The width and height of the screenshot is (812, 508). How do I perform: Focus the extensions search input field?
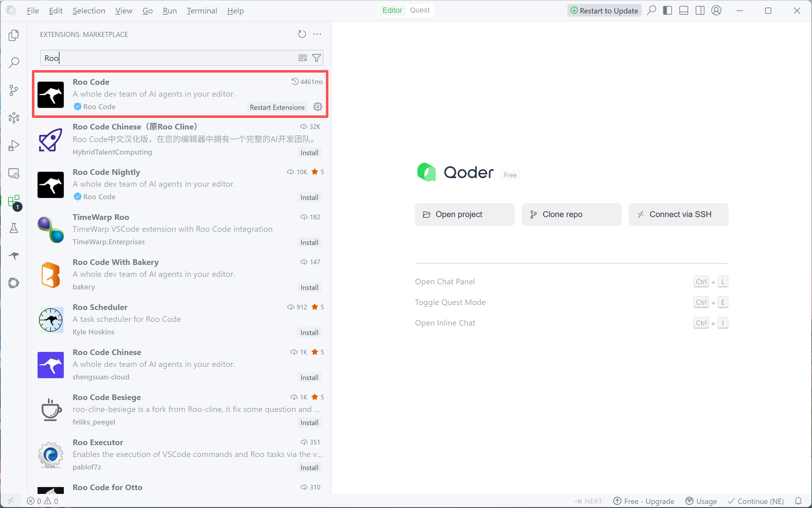168,58
